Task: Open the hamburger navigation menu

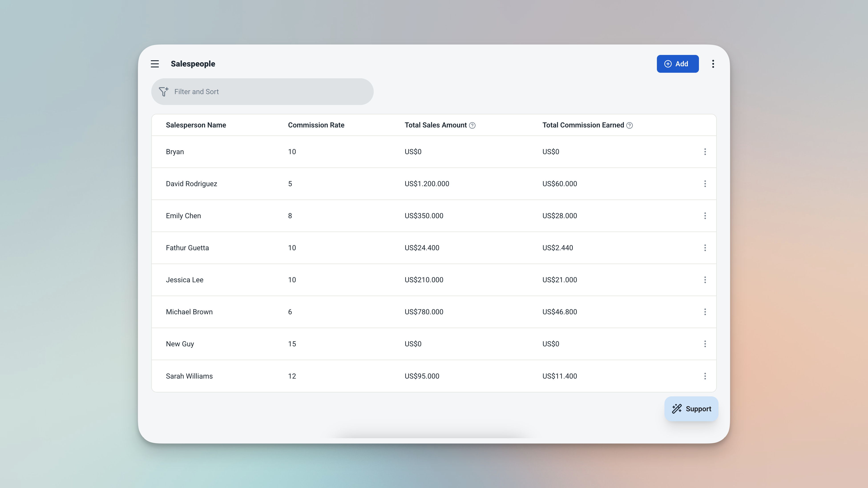Action: [x=155, y=64]
